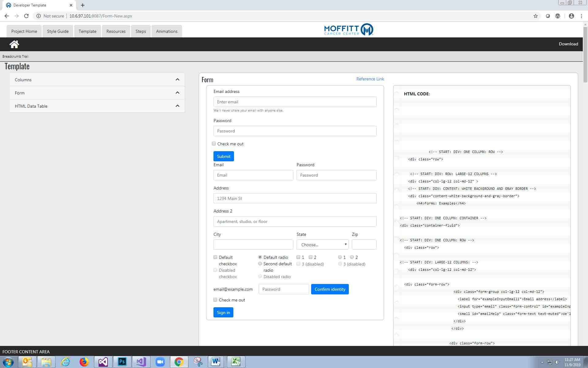The width and height of the screenshot is (588, 368).
Task: Check the first 'Check me out' box
Action: click(x=214, y=144)
